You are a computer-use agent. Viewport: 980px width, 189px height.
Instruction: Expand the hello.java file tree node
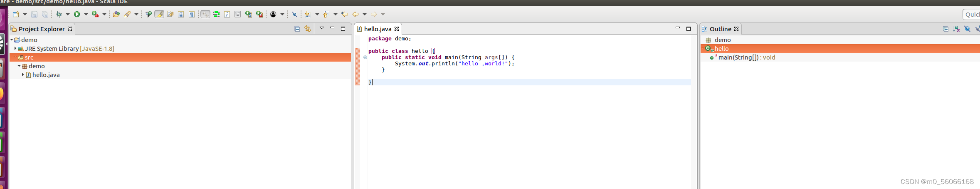tap(23, 75)
